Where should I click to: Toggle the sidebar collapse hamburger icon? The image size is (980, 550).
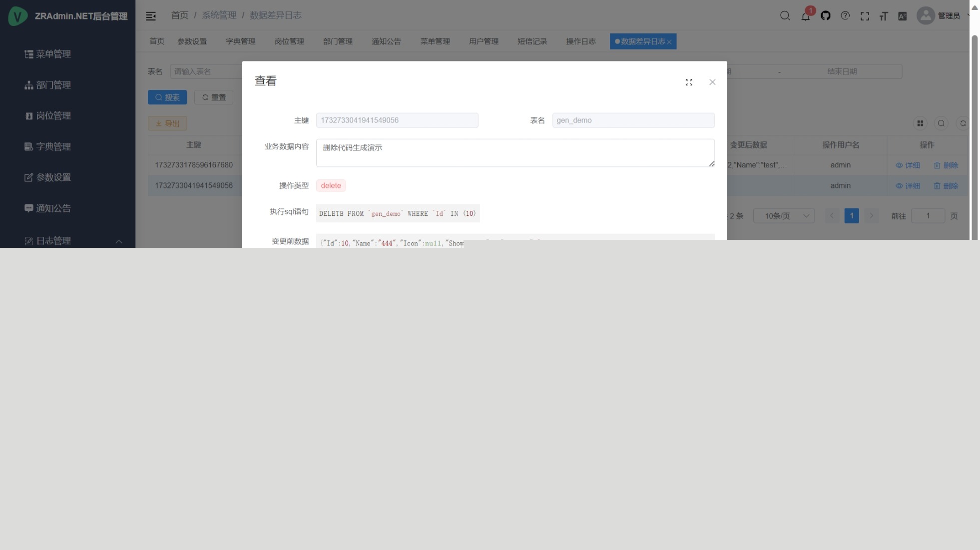click(150, 16)
